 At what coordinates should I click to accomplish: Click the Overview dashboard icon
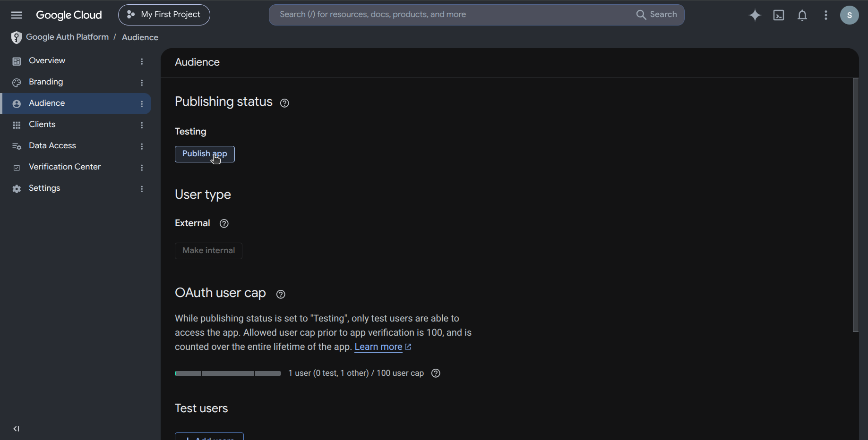17,61
